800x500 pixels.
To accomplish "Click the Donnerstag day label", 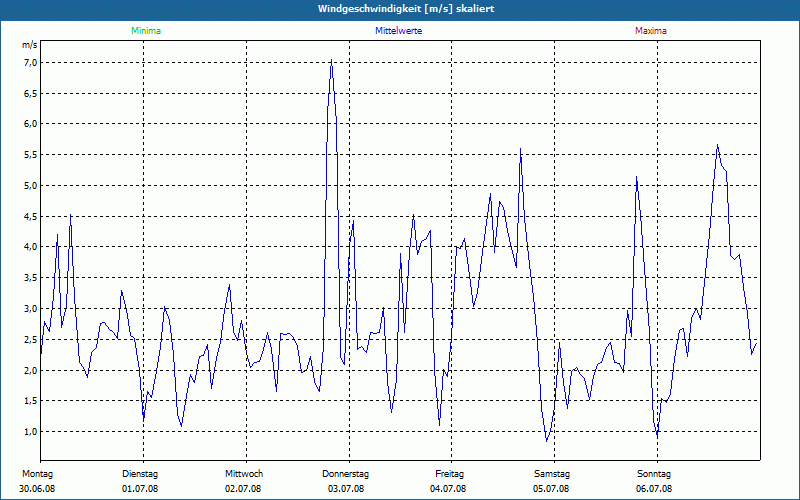I will [345, 474].
